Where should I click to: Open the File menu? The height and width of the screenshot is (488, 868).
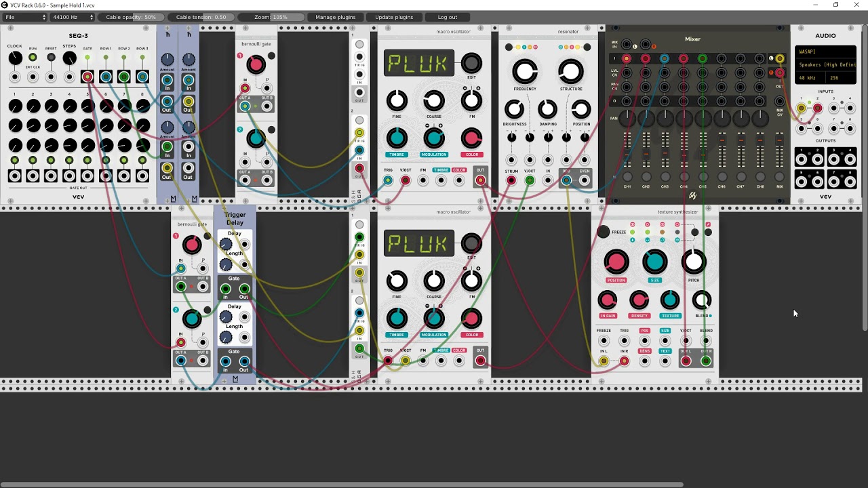coord(26,17)
